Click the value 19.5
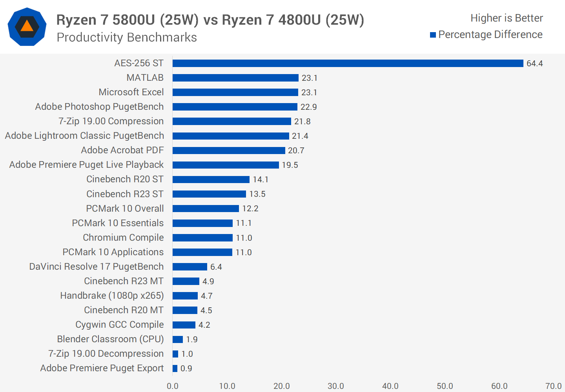Image resolution: width=565 pixels, height=392 pixels. click(x=290, y=165)
